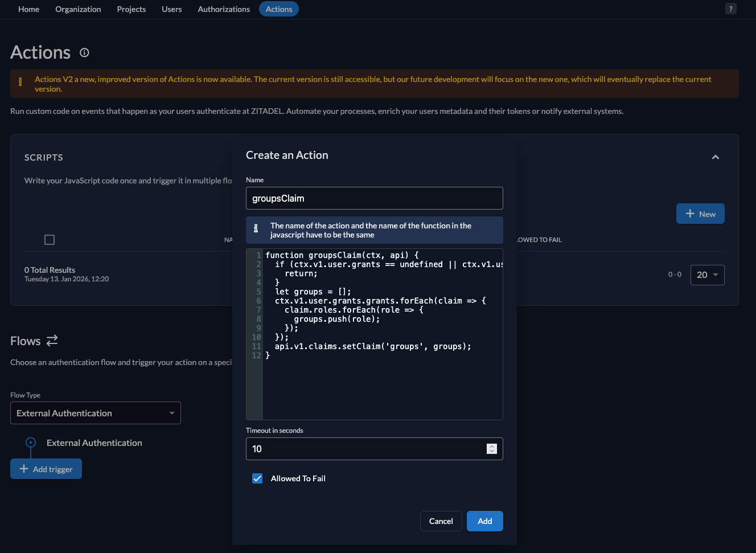Click the help question mark icon
The height and width of the screenshot is (553, 756).
click(x=731, y=9)
